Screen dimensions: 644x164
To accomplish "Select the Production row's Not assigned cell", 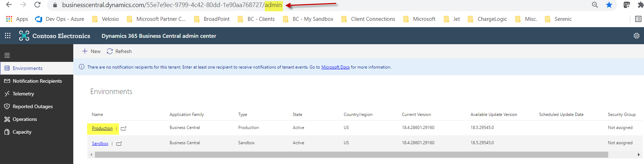I will click(x=620, y=128).
